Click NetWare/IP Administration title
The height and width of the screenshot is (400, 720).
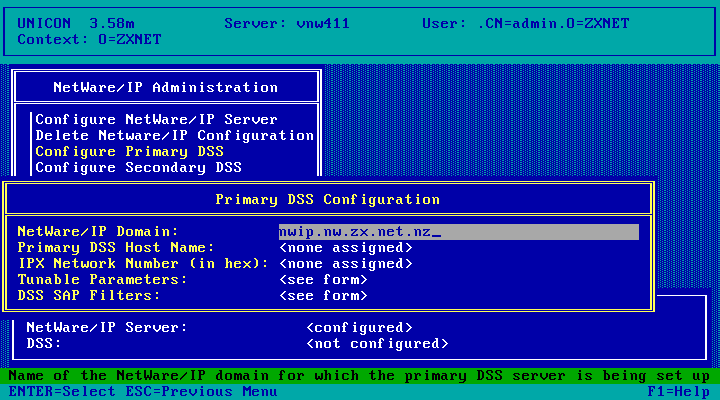click(x=166, y=87)
